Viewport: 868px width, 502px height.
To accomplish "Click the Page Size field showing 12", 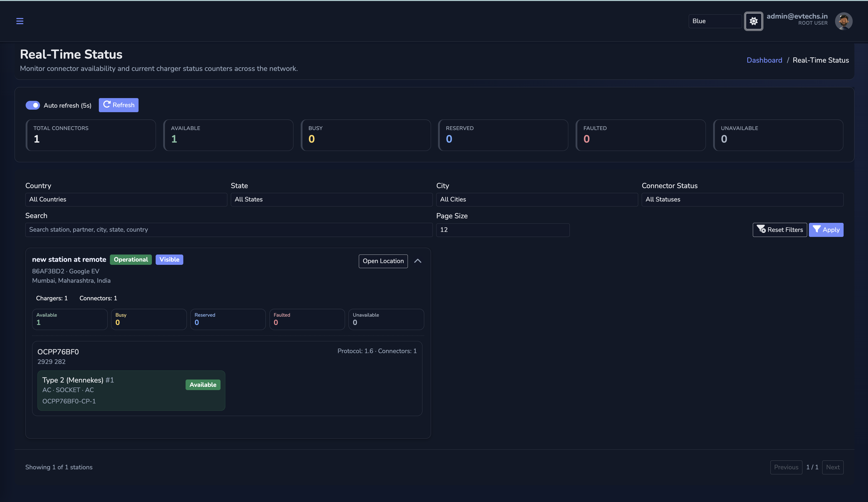I will 503,230.
